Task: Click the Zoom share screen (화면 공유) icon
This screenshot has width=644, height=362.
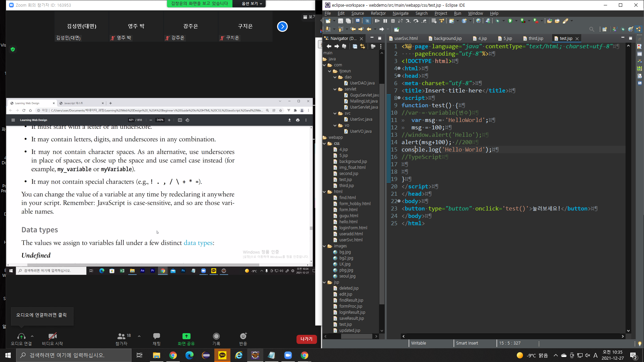Action: [186, 336]
